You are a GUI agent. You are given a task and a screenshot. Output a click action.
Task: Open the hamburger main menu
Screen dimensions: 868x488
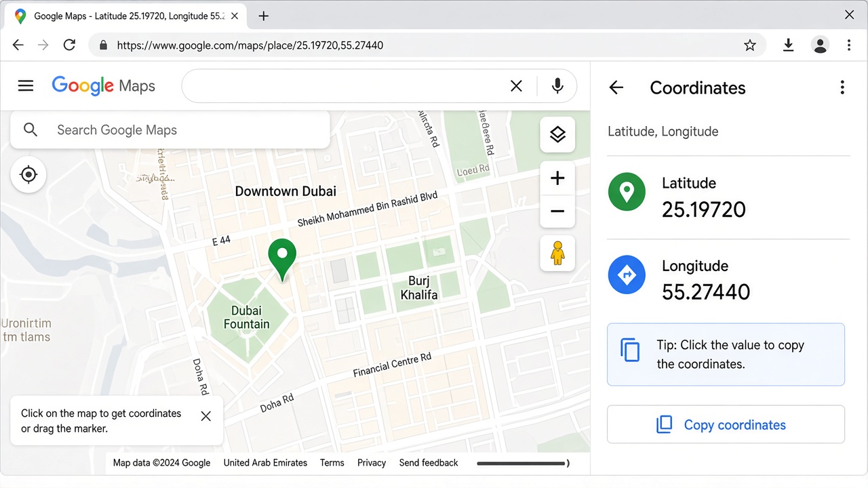pyautogui.click(x=26, y=85)
